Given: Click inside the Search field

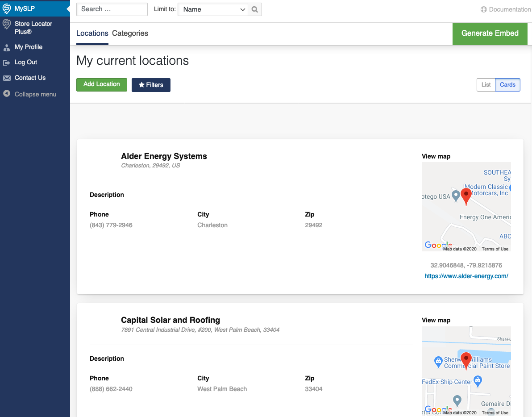Looking at the screenshot, I should coord(112,9).
